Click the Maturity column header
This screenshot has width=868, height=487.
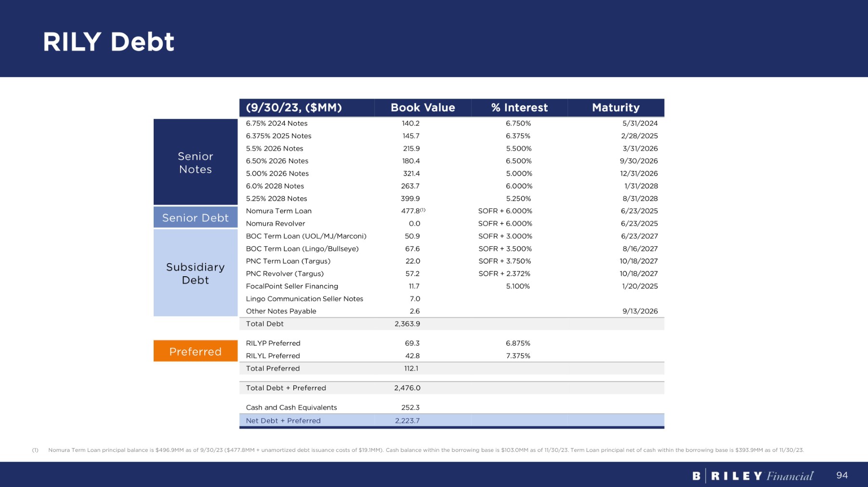click(616, 108)
